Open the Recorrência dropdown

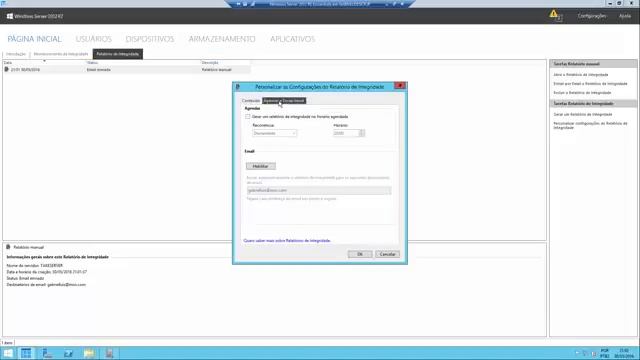[274, 133]
